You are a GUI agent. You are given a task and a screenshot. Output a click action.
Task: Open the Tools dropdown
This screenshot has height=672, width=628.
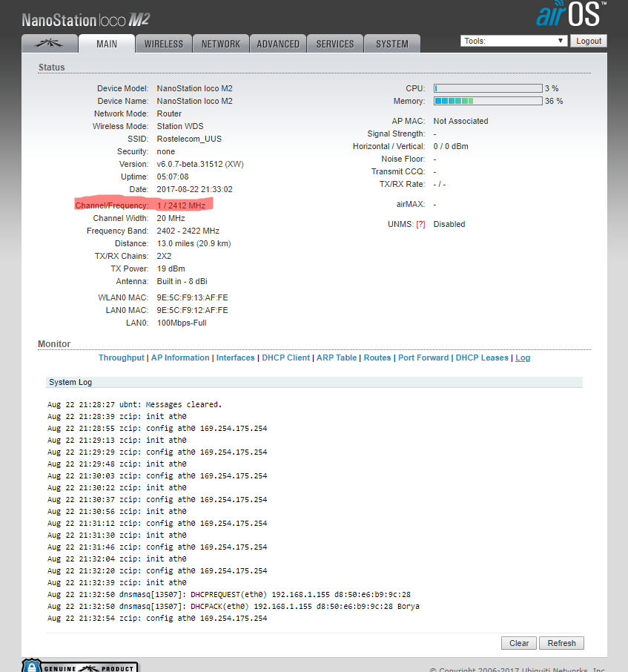514,41
